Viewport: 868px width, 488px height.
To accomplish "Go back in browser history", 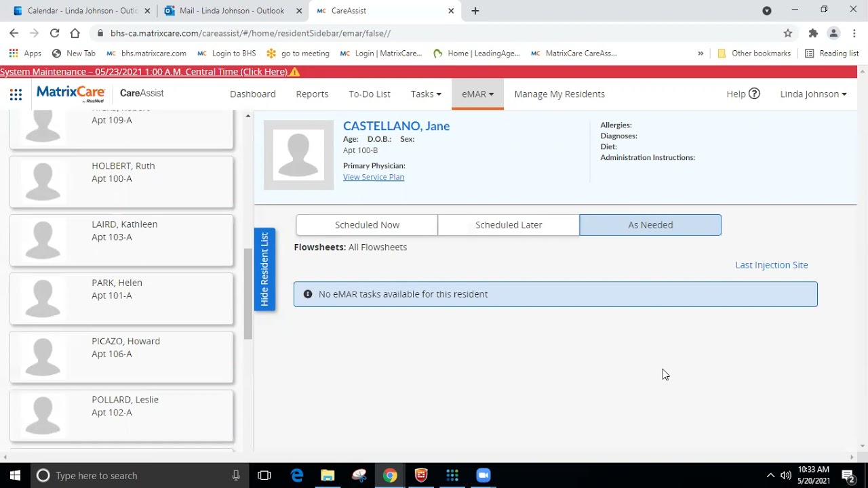I will (14, 33).
